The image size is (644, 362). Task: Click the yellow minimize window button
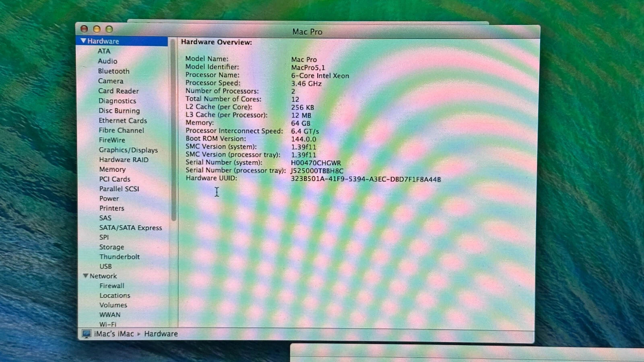(x=97, y=29)
